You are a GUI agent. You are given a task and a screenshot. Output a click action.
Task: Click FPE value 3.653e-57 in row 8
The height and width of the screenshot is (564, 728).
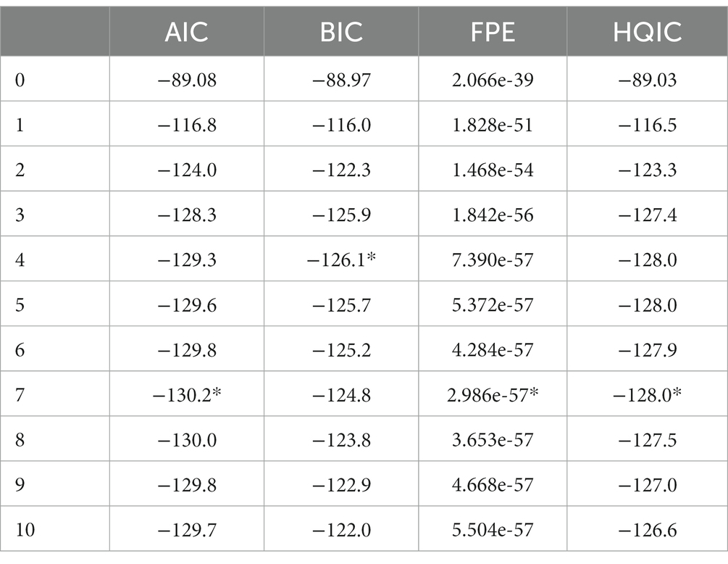(493, 440)
